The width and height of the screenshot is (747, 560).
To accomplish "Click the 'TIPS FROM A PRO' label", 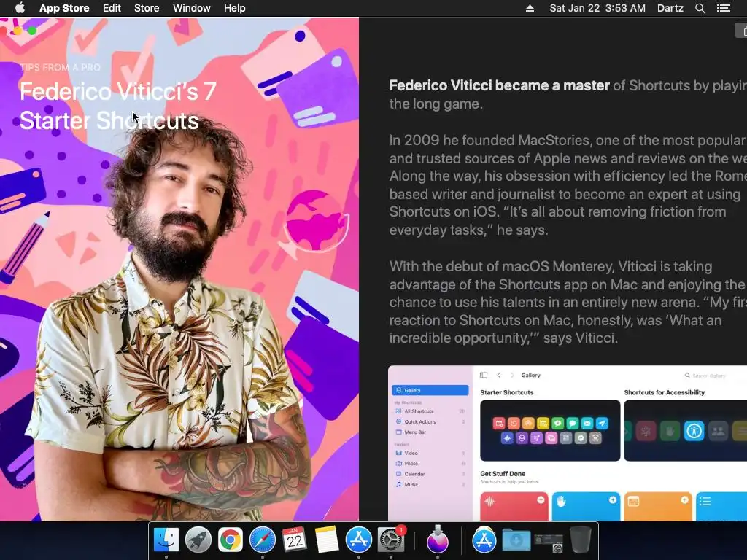I will click(x=61, y=68).
